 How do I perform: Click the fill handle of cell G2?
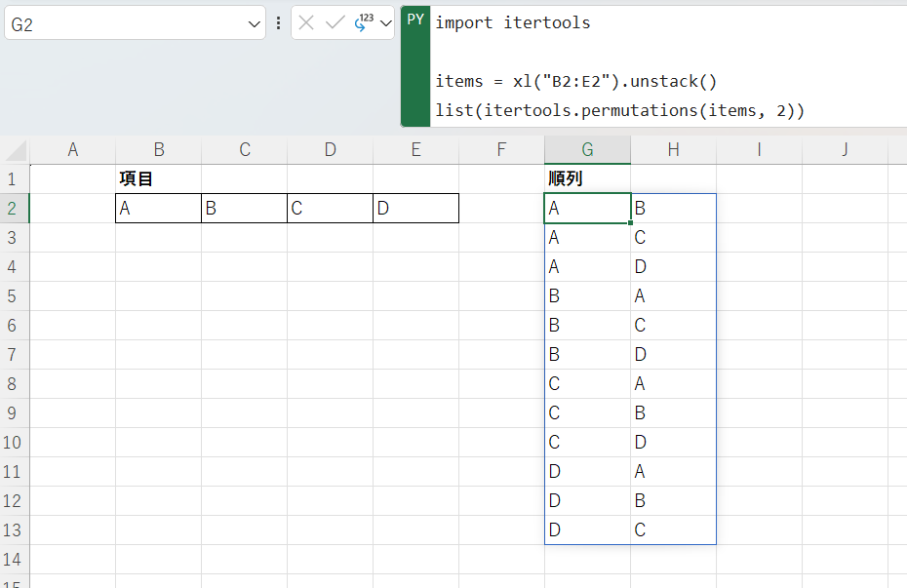click(x=630, y=222)
